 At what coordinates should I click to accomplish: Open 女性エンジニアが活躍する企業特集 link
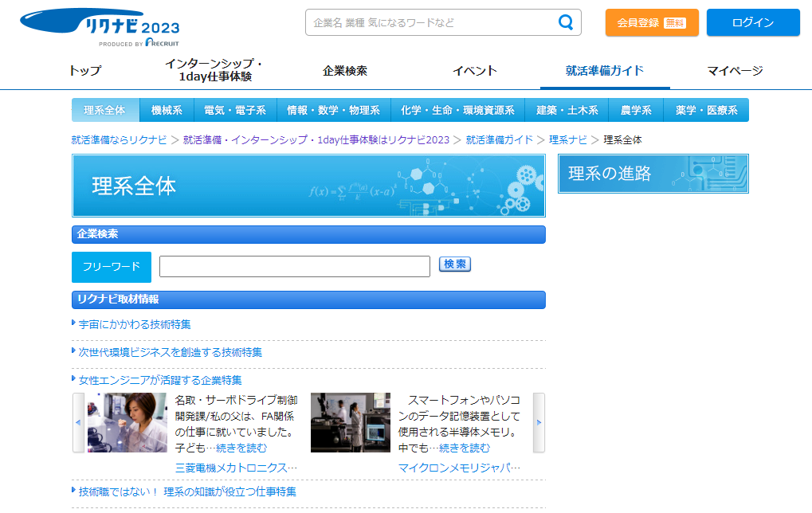tap(160, 381)
